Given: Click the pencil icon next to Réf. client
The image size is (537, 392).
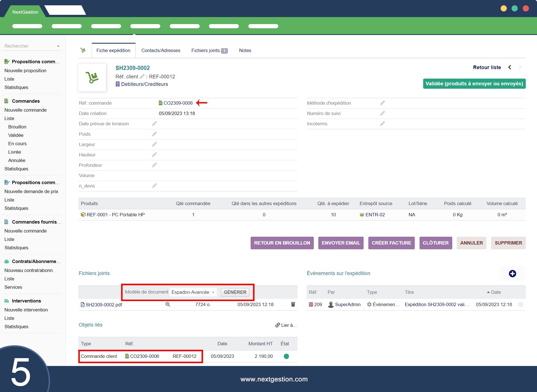Looking at the screenshot, I should 142,76.
